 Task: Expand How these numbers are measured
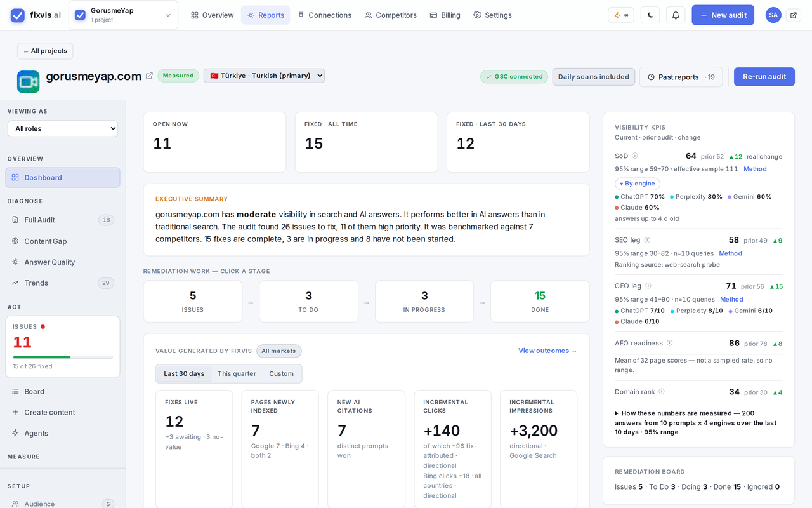(695, 422)
